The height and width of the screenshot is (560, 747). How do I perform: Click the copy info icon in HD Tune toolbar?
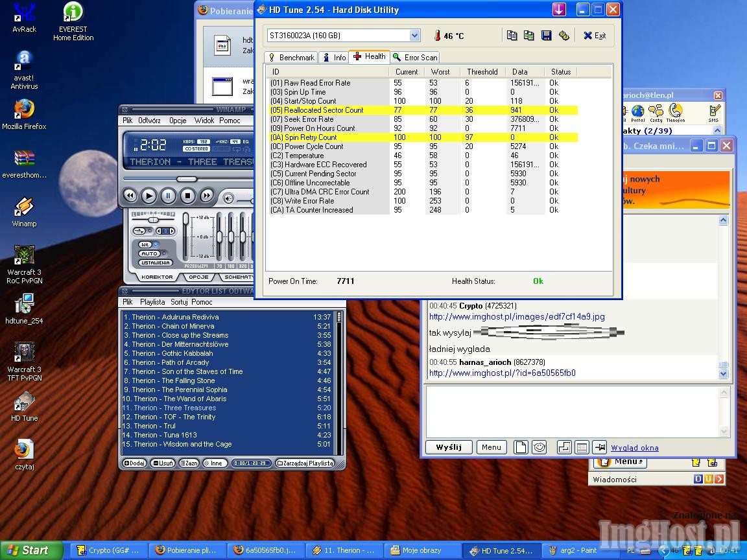[x=512, y=35]
